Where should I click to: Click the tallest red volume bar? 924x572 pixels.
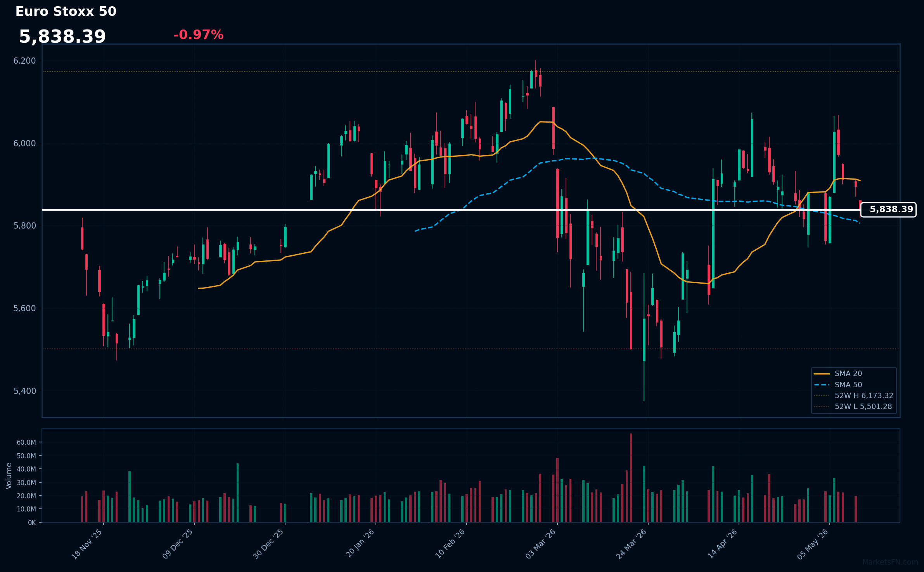(631, 478)
